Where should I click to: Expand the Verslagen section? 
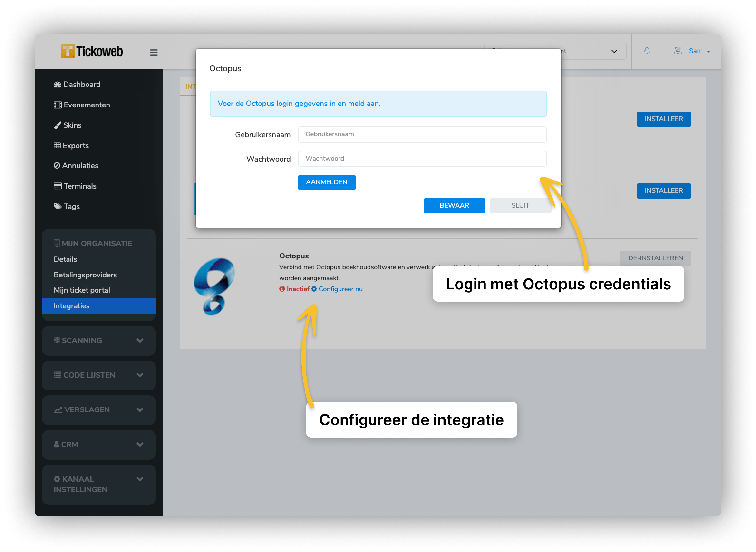tap(99, 410)
